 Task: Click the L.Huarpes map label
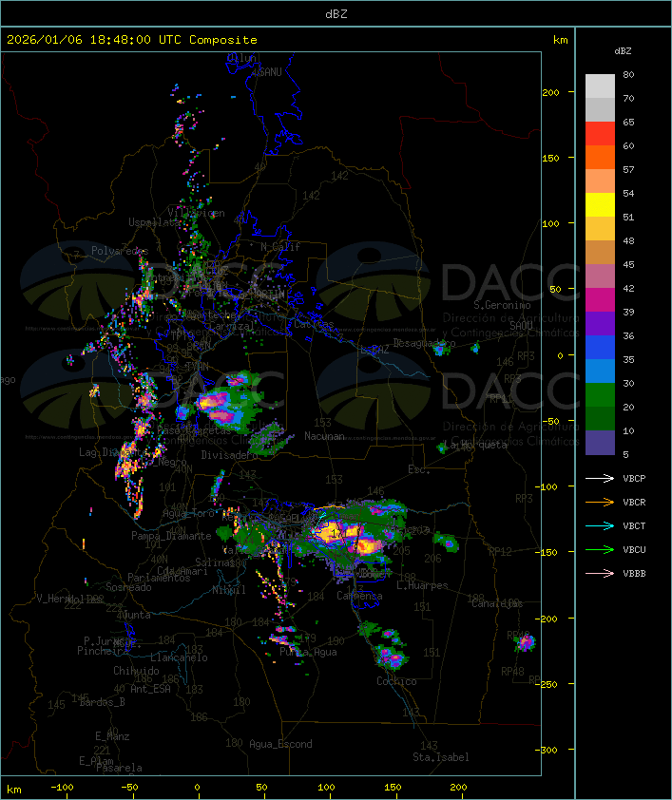point(422,585)
